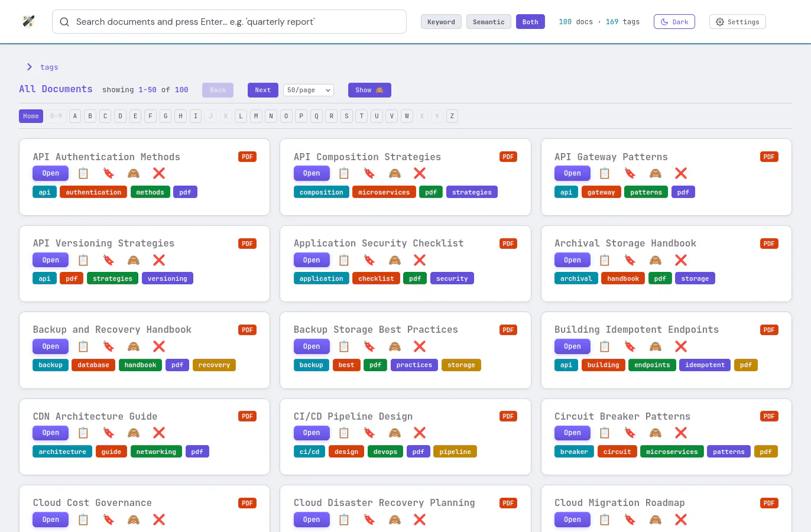811x532 pixels.
Task: Click 'devops' tag on CI/CD Pipeline Design
Action: pyautogui.click(x=385, y=452)
